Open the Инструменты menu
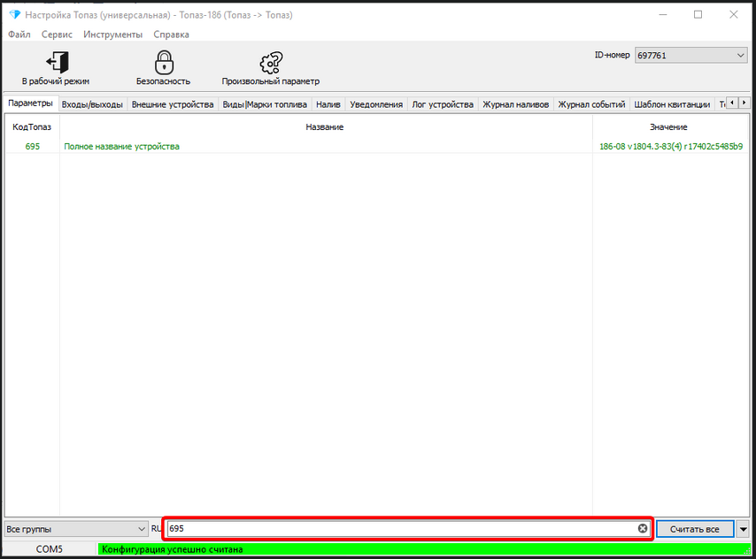This screenshot has height=559, width=756. [112, 34]
